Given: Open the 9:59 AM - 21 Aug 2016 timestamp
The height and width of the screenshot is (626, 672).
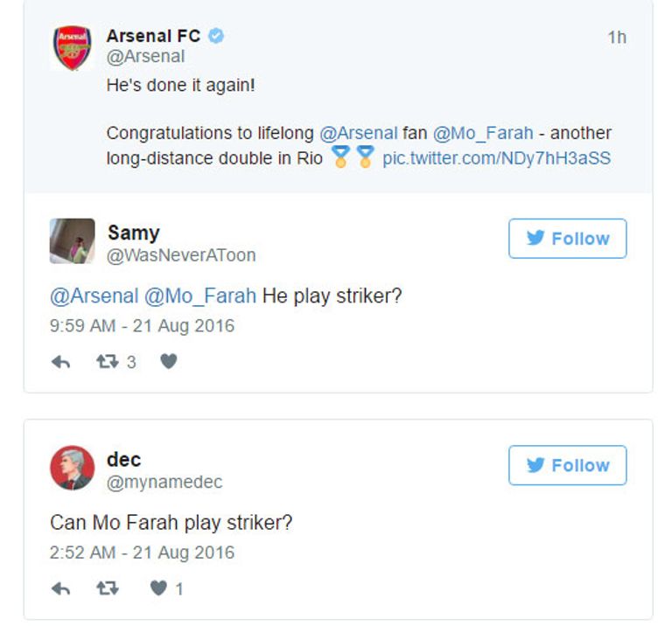Looking at the screenshot, I should tap(142, 325).
